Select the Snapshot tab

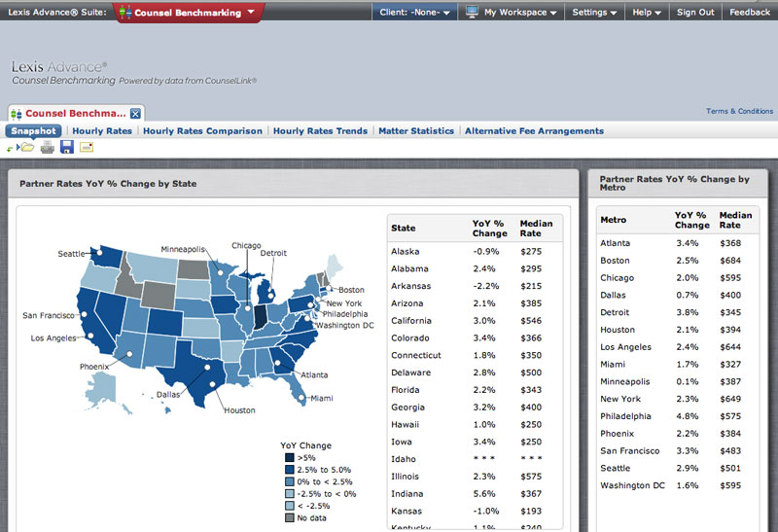[x=34, y=131]
